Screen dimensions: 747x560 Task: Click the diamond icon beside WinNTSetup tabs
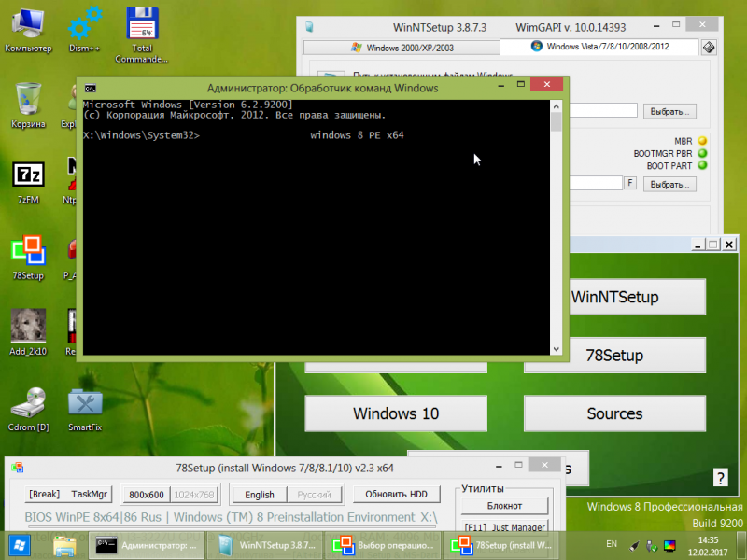tap(709, 48)
